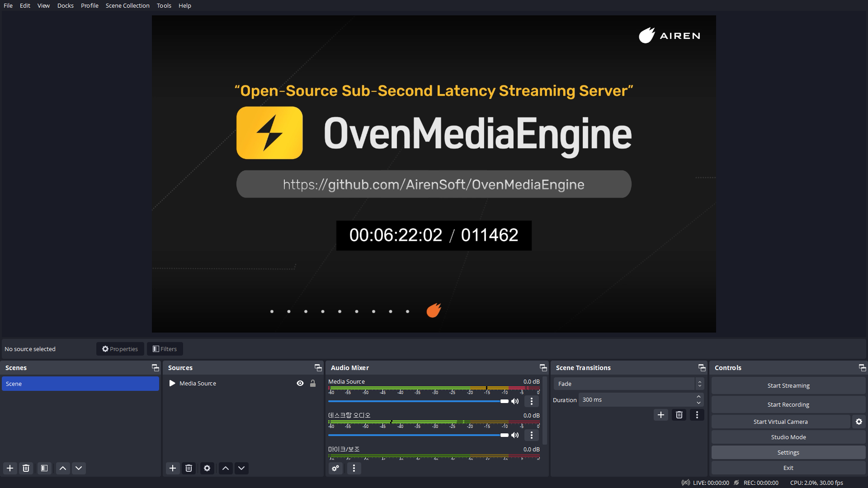Open the Edit menu
This screenshot has height=488, width=868.
pos(25,5)
